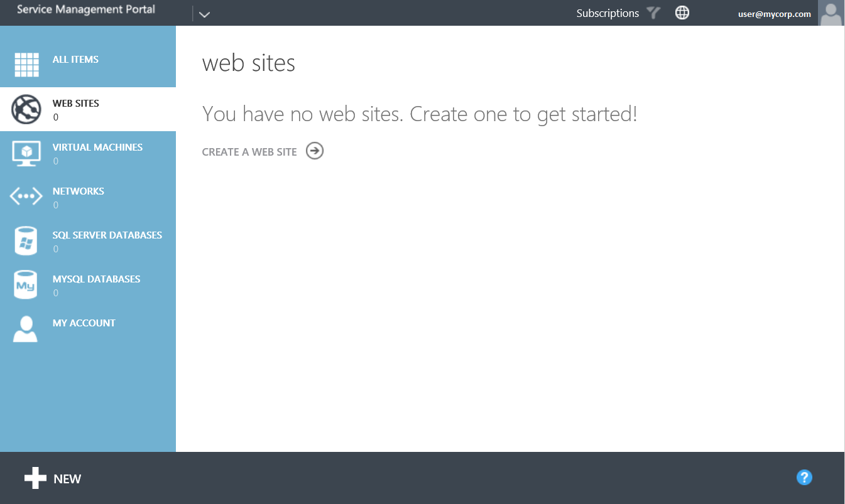Click the 'web sites' page heading
This screenshot has height=504, width=845.
249,63
